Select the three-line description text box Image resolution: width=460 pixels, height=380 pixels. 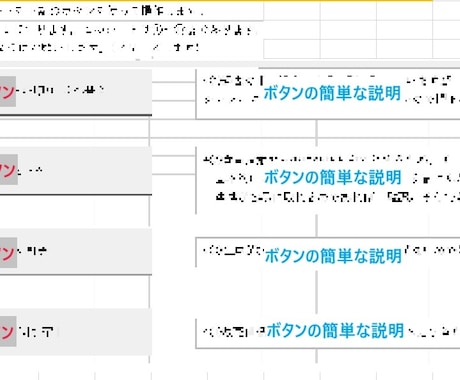coord(328,180)
